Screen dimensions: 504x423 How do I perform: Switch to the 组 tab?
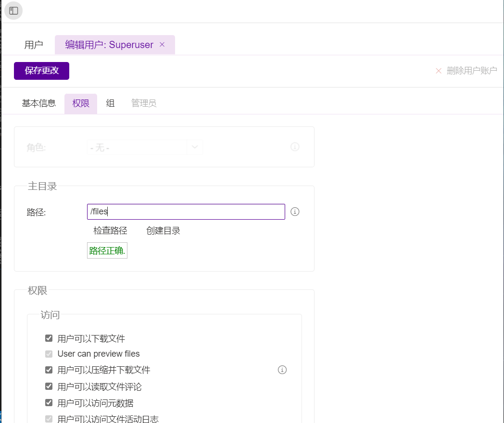[110, 103]
